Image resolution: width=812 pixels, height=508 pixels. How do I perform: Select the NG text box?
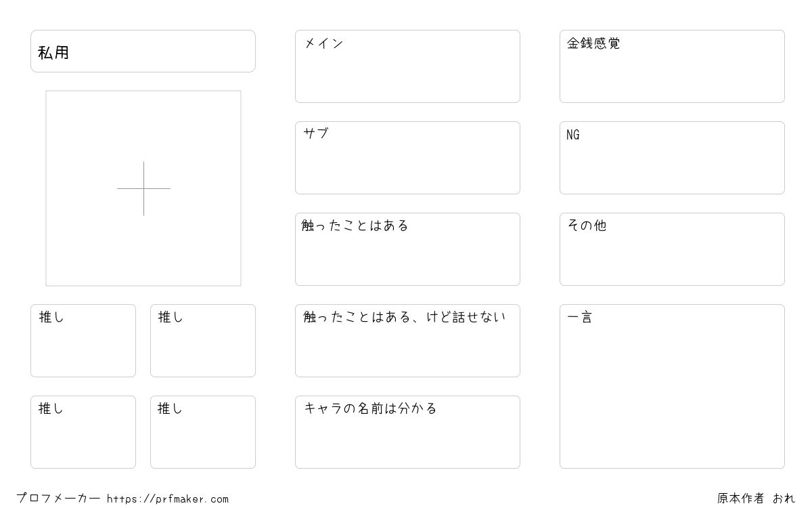point(672,158)
